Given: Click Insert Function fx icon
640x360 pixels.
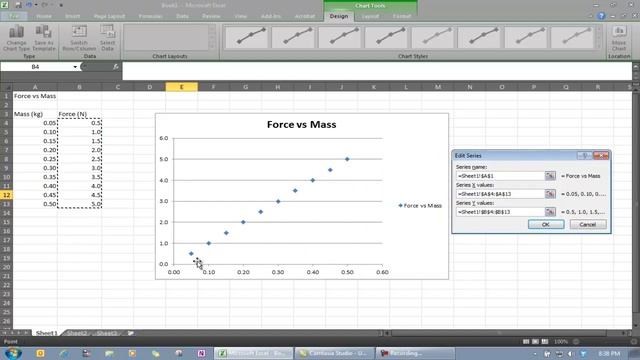Looking at the screenshot, I should [x=116, y=67].
